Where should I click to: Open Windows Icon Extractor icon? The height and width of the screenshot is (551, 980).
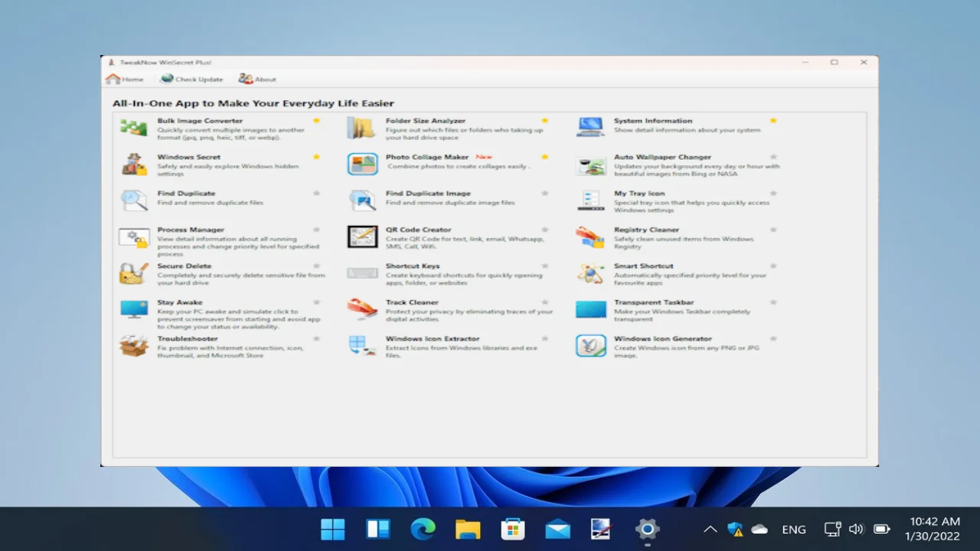[x=362, y=345]
